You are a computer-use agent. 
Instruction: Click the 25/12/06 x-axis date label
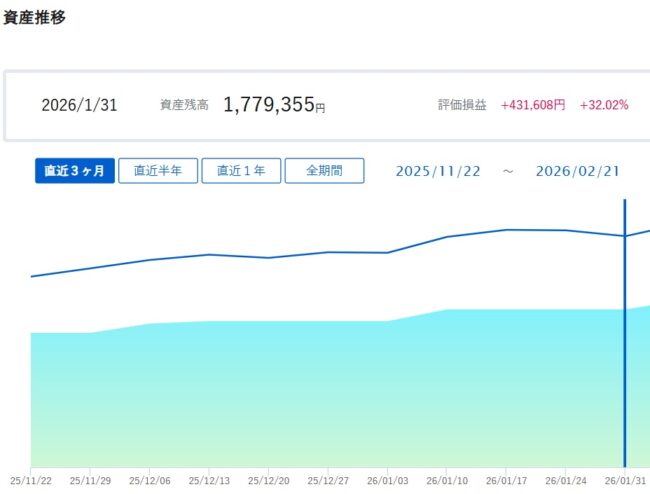[149, 479]
